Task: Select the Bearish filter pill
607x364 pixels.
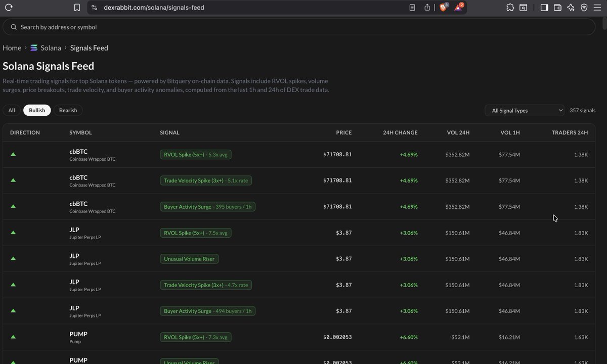Action: click(x=68, y=110)
